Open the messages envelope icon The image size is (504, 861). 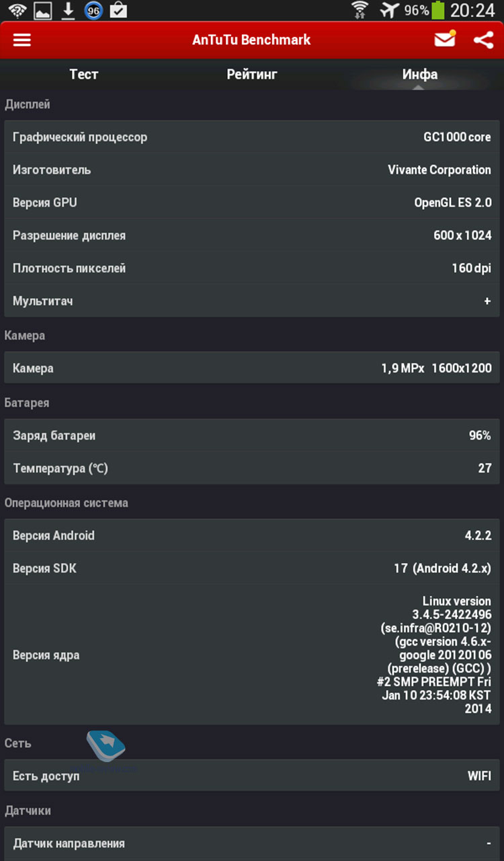pyautogui.click(x=445, y=40)
